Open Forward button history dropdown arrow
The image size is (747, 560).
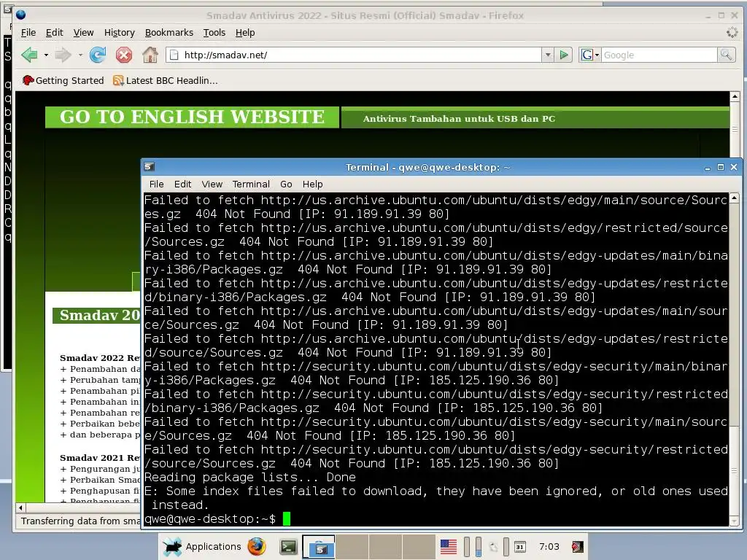pos(80,55)
